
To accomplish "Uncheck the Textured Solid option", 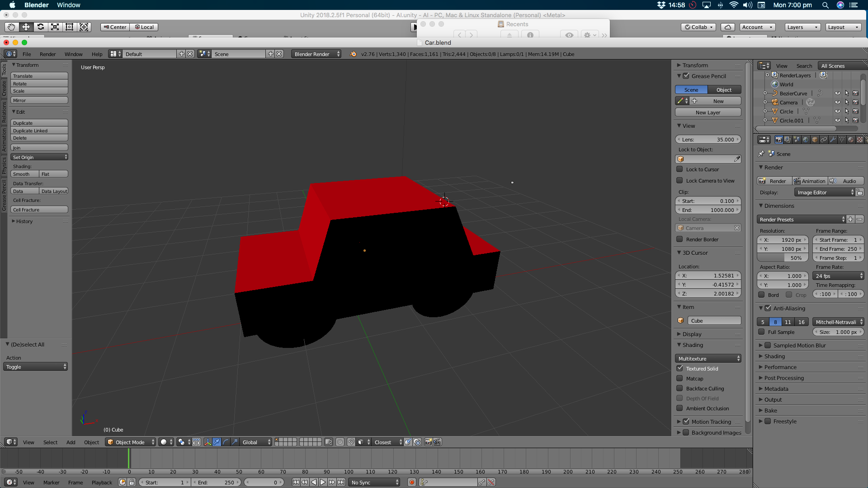I will (x=679, y=369).
